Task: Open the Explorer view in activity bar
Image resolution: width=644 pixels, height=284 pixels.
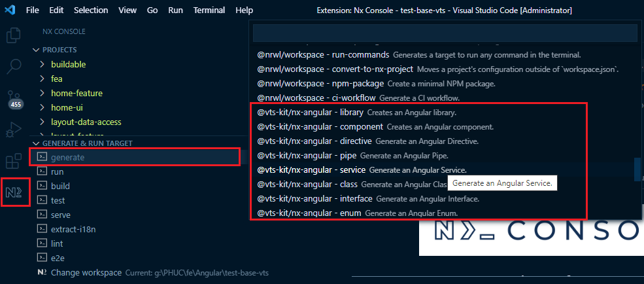Action: (14, 35)
